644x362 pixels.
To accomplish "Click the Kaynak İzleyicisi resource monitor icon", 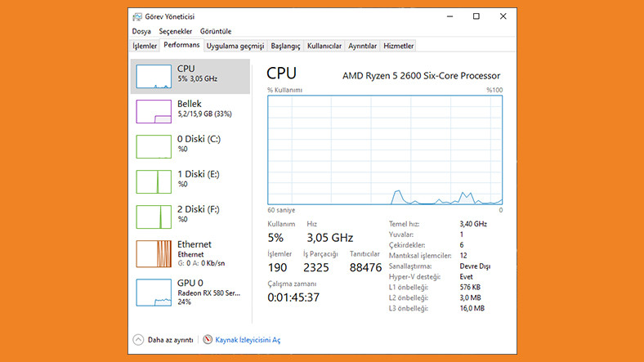I will pos(208,339).
